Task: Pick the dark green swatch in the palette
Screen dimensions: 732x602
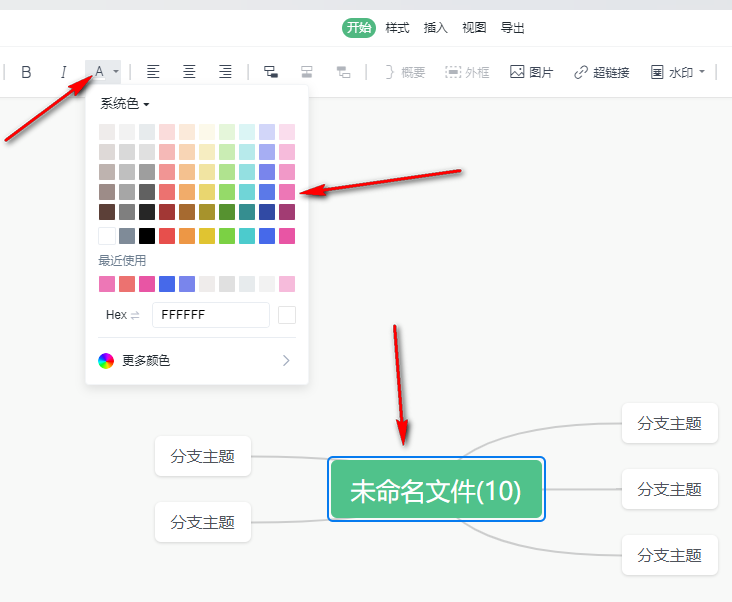Action: 227,212
